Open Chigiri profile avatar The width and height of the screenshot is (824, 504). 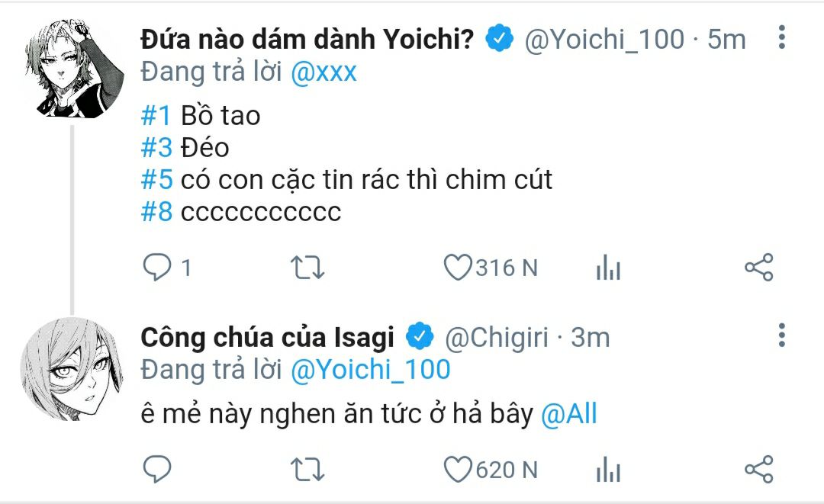(72, 368)
